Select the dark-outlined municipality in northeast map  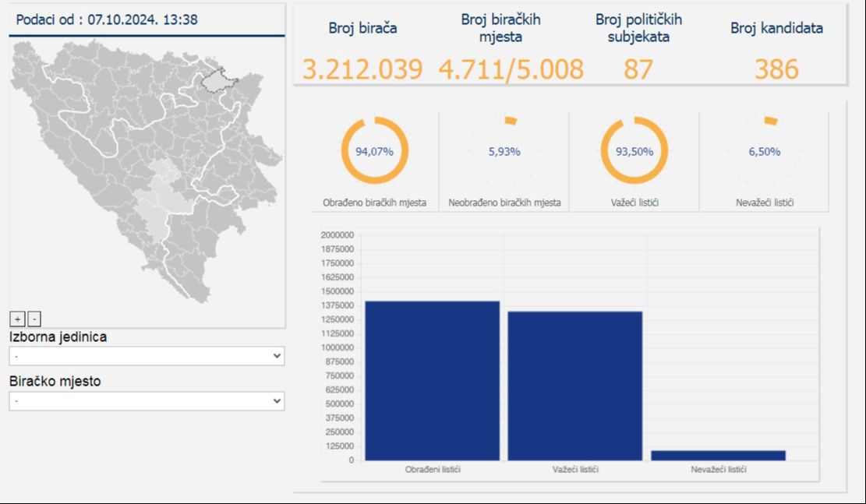tap(220, 80)
